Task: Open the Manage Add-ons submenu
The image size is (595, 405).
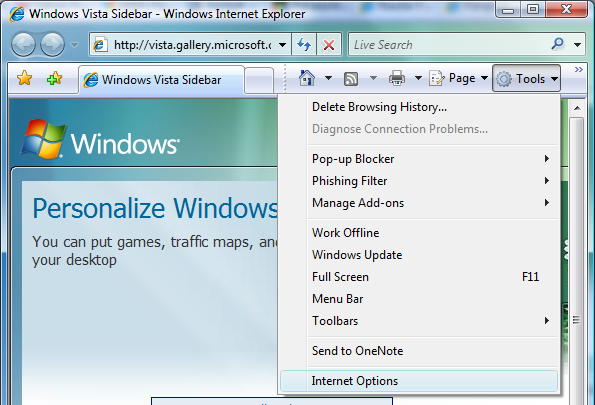Action: coord(419,203)
